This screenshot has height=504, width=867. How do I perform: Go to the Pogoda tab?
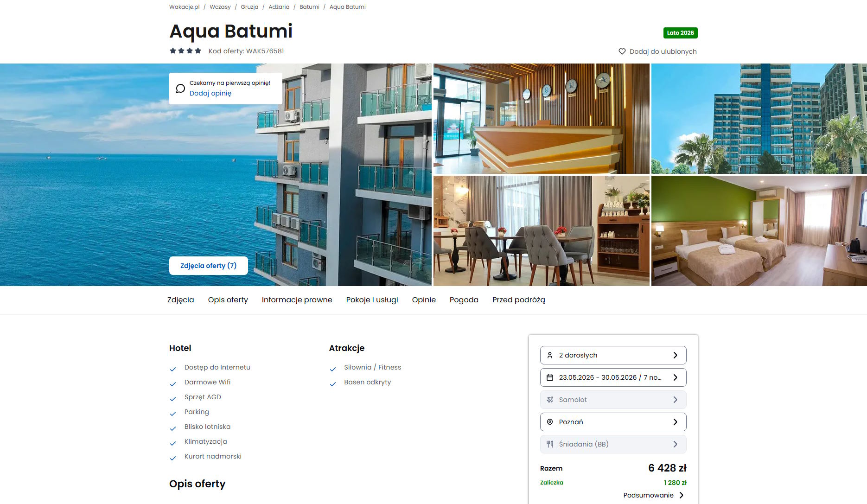coord(464,300)
